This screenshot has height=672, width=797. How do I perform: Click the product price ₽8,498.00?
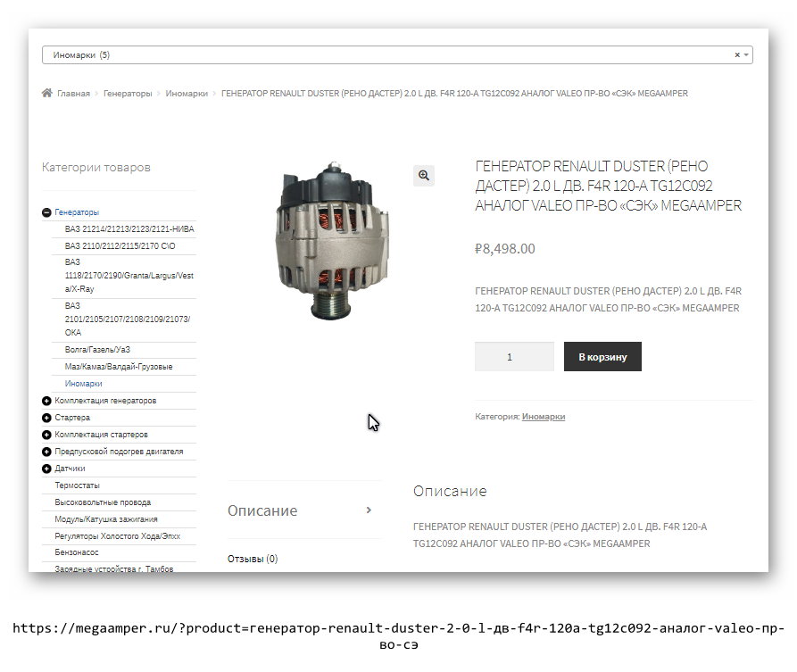click(505, 249)
